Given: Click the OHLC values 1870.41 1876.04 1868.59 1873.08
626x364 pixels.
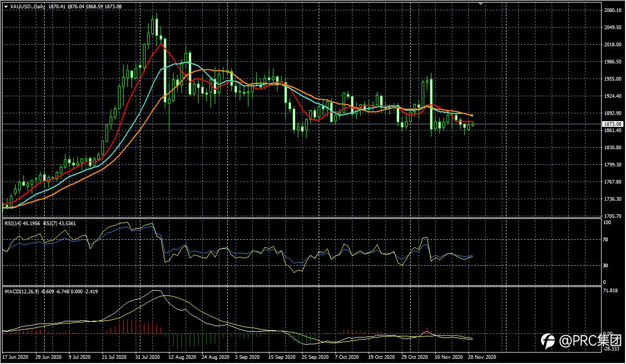Looking at the screenshot, I should click(x=85, y=6).
